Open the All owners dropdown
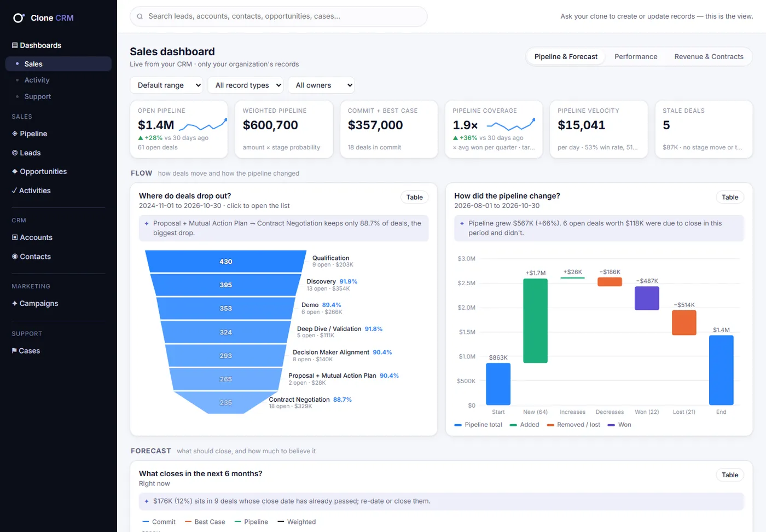Screen dimensions: 766x532 (x=321, y=85)
